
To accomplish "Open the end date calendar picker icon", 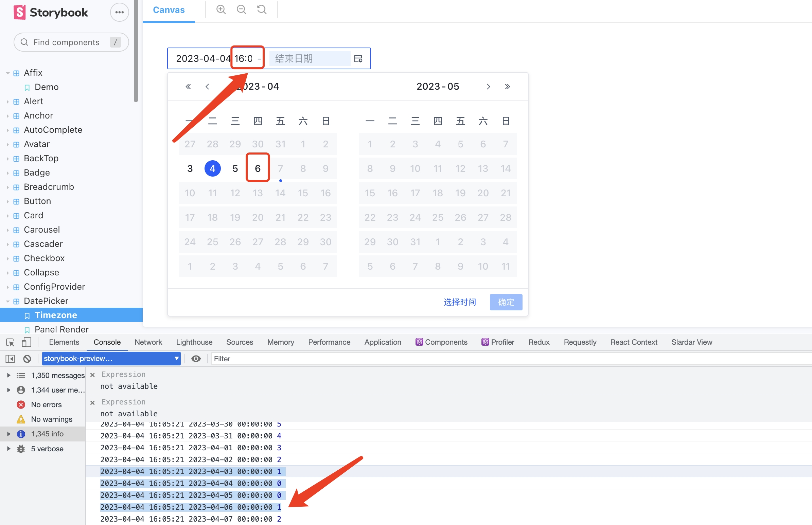I will 358,58.
